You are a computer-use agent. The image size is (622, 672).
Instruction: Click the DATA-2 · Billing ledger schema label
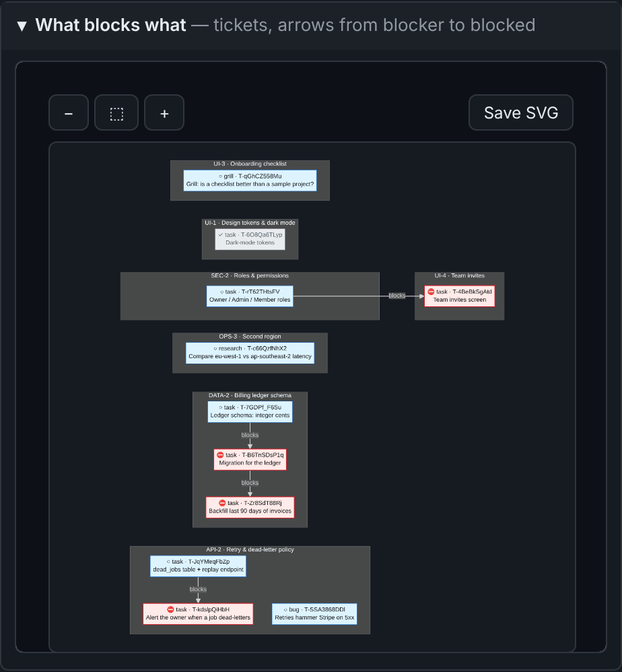(250, 395)
